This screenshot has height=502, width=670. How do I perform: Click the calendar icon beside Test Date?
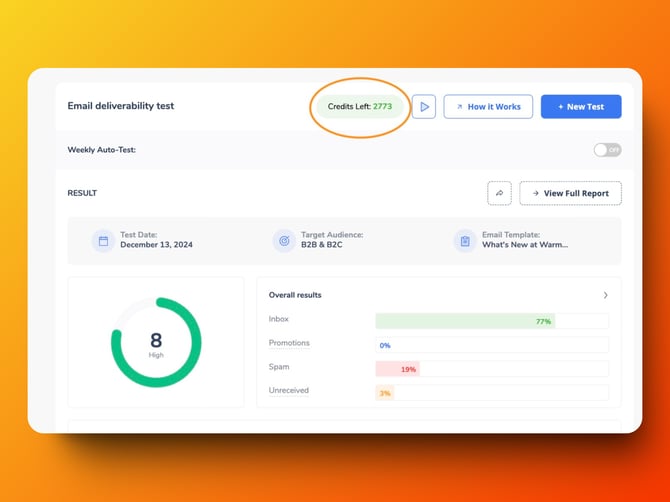pos(102,241)
